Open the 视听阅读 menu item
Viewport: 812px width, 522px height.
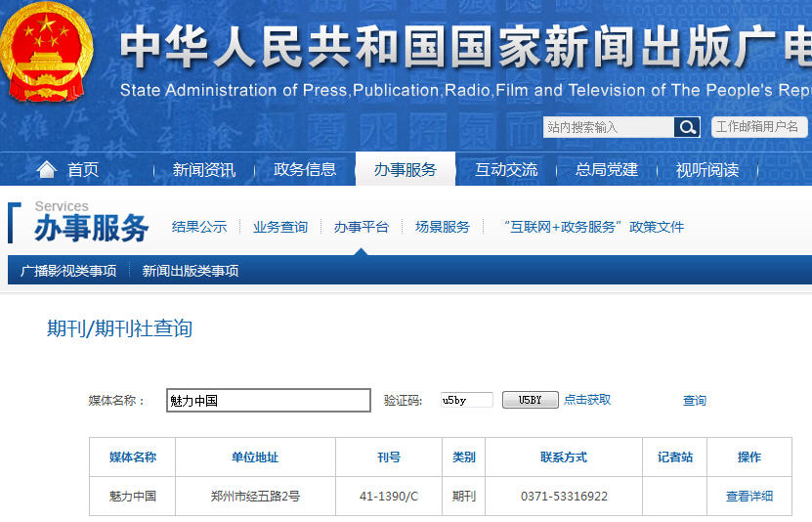(707, 169)
